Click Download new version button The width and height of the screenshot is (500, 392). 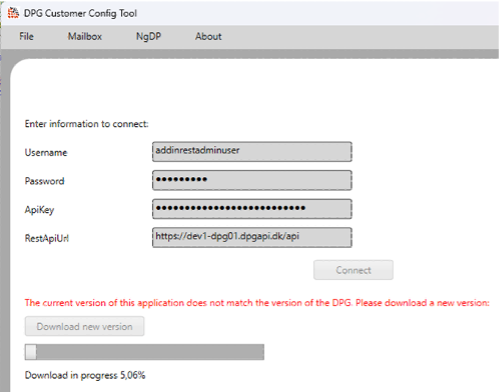tap(84, 326)
